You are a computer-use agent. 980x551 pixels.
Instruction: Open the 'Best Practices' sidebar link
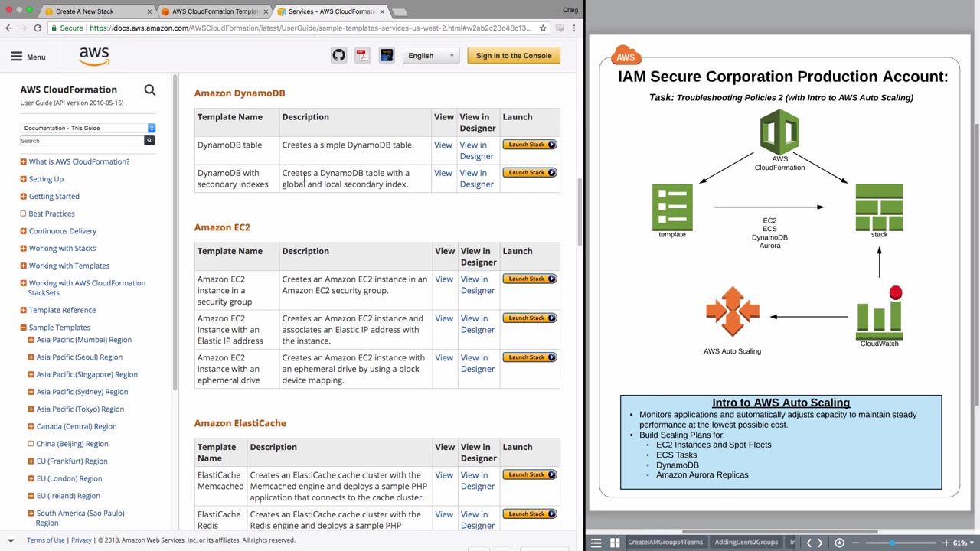point(51,214)
